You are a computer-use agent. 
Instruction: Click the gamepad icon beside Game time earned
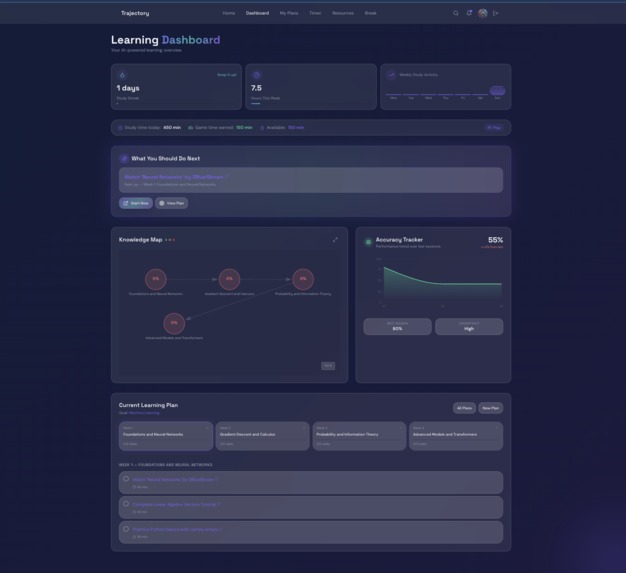tap(190, 128)
